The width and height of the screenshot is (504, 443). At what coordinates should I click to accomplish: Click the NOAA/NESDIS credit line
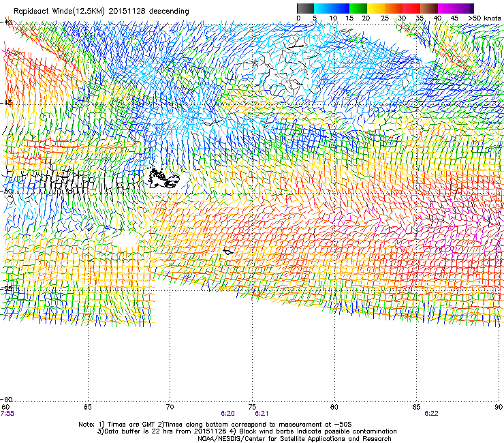click(294, 439)
